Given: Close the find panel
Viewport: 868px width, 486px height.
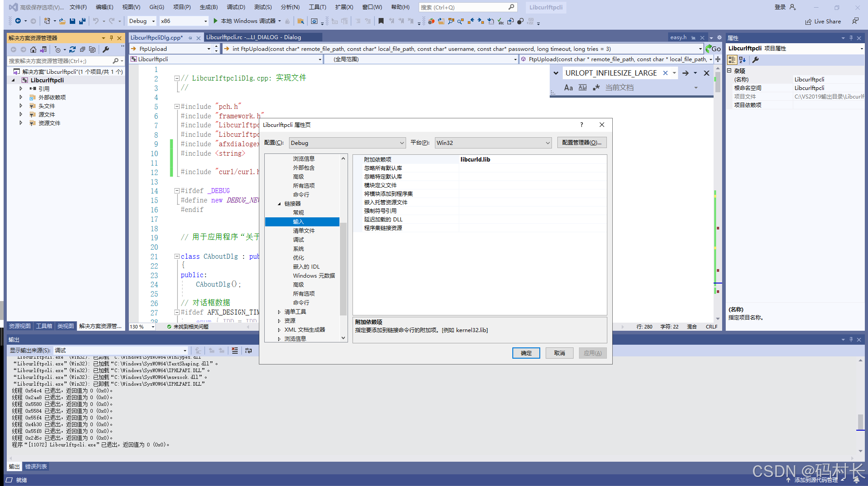Looking at the screenshot, I should [x=706, y=73].
